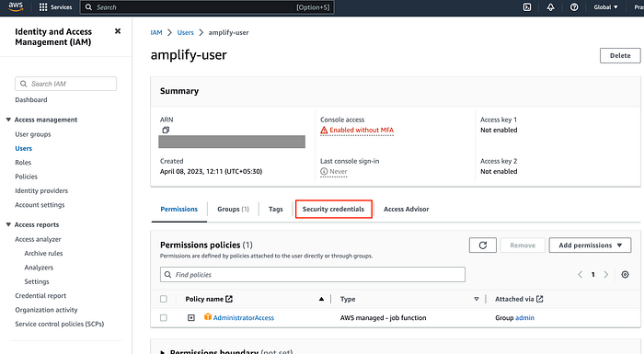
Task: Go to previous page of policies
Action: [580, 274]
